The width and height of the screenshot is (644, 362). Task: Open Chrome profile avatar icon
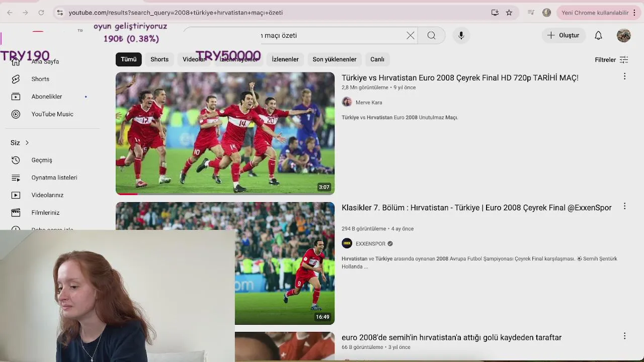click(547, 13)
